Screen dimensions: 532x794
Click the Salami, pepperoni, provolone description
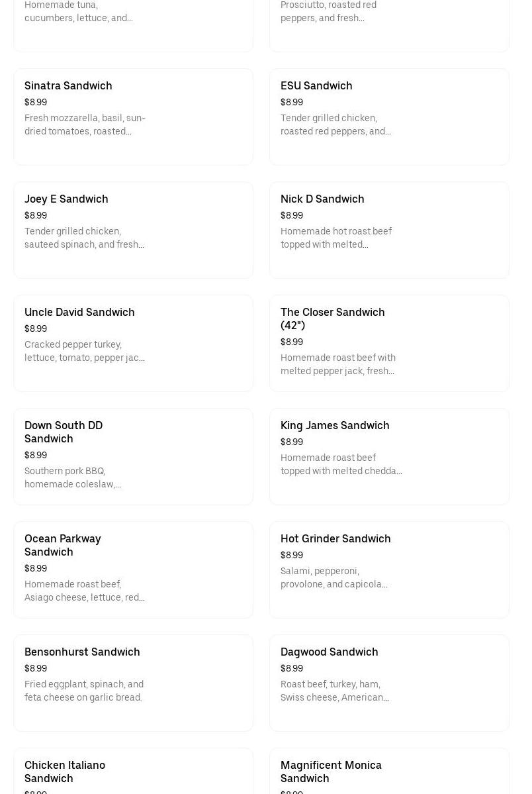[334, 577]
